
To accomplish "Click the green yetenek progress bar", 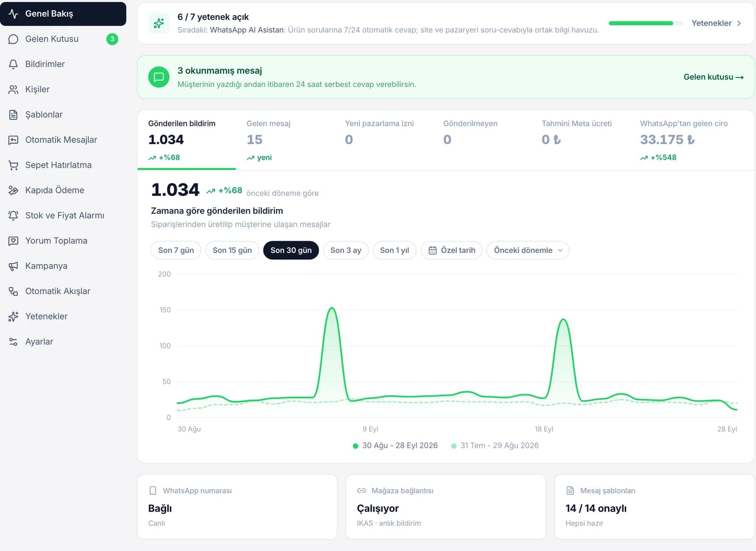I will [x=645, y=23].
